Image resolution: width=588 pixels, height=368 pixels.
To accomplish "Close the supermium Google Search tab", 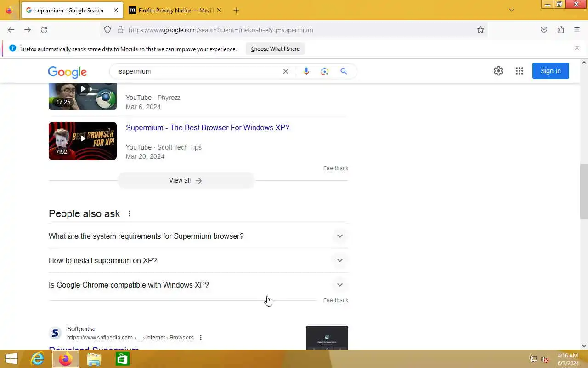I will point(116,10).
